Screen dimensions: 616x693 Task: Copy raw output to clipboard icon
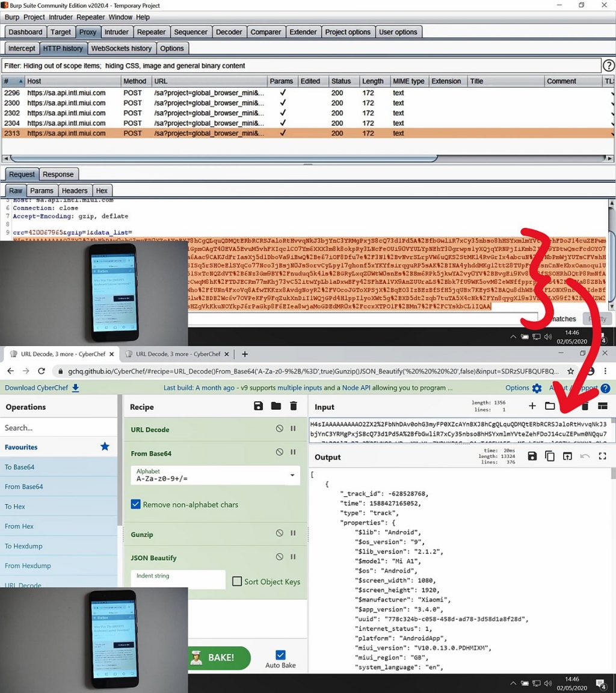550,456
